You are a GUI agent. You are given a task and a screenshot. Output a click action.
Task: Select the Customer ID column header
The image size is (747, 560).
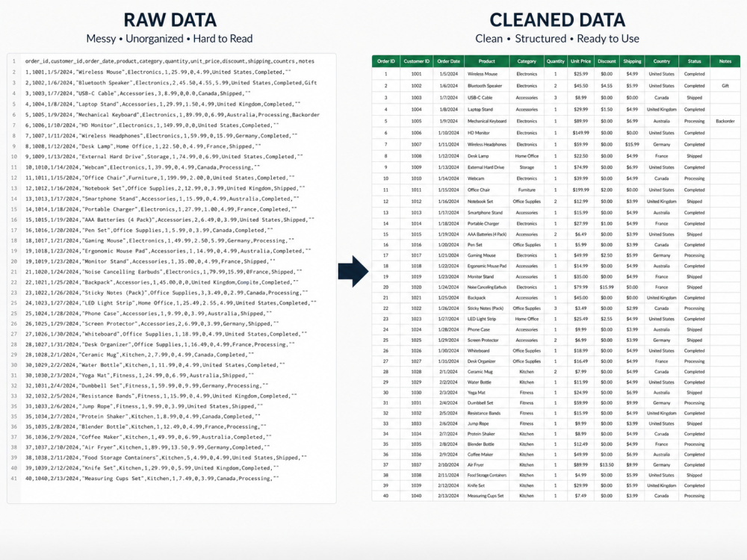[x=416, y=61]
